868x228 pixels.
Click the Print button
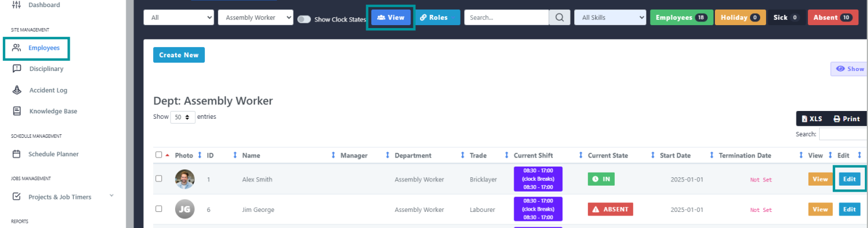[x=847, y=119]
